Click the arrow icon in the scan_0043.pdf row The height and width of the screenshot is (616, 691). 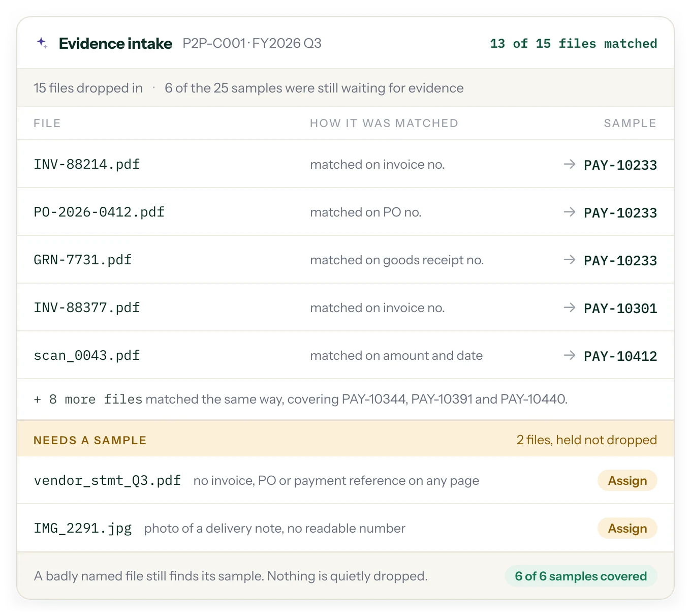[570, 355]
